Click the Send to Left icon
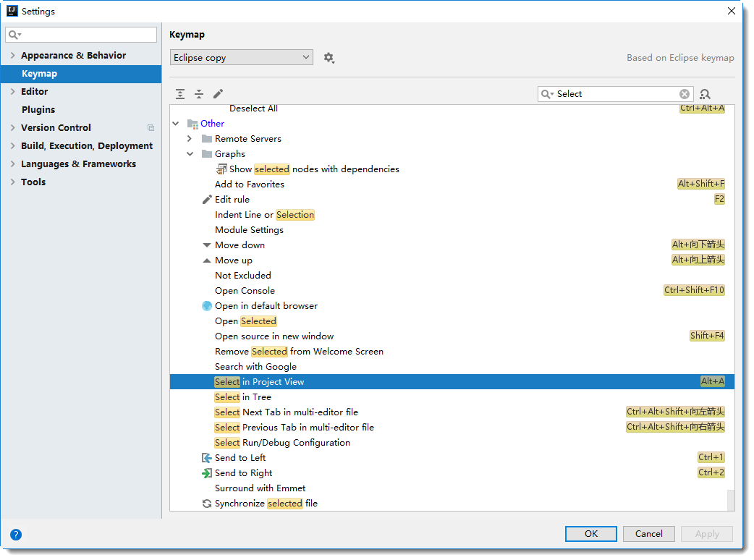 (207, 458)
